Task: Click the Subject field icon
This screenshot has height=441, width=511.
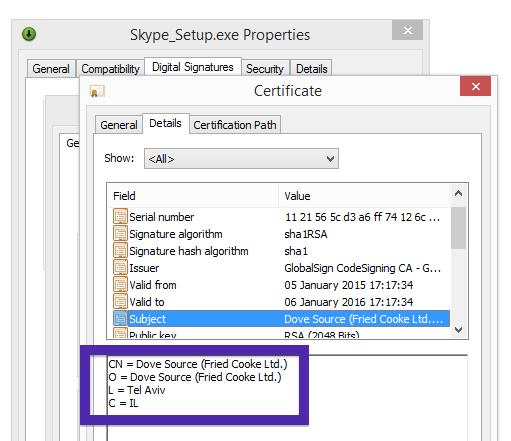Action: point(120,318)
